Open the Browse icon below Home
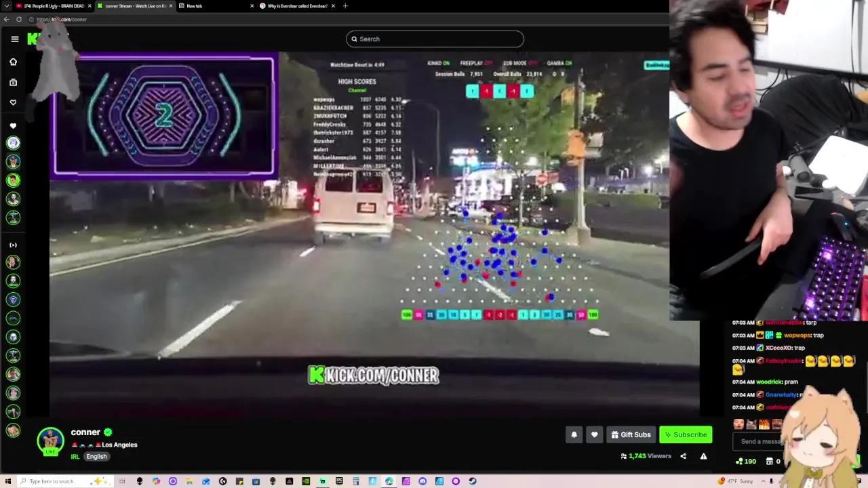The height and width of the screenshot is (488, 868). tap(13, 82)
